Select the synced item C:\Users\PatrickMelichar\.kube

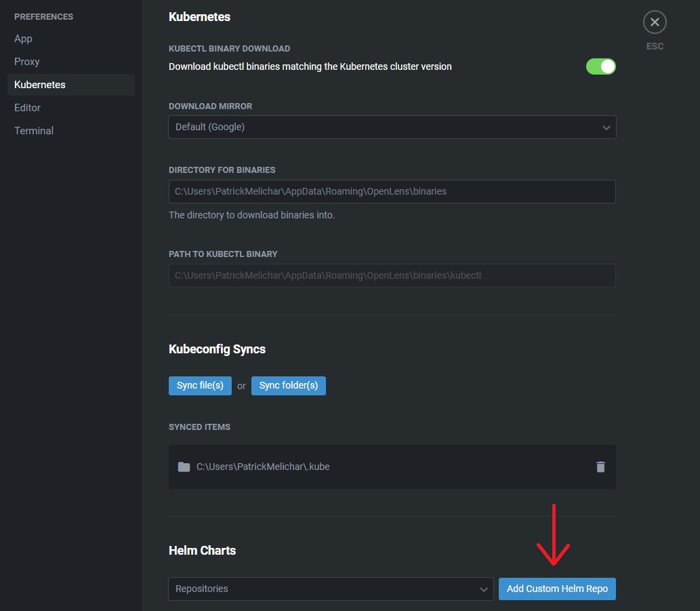click(x=263, y=467)
